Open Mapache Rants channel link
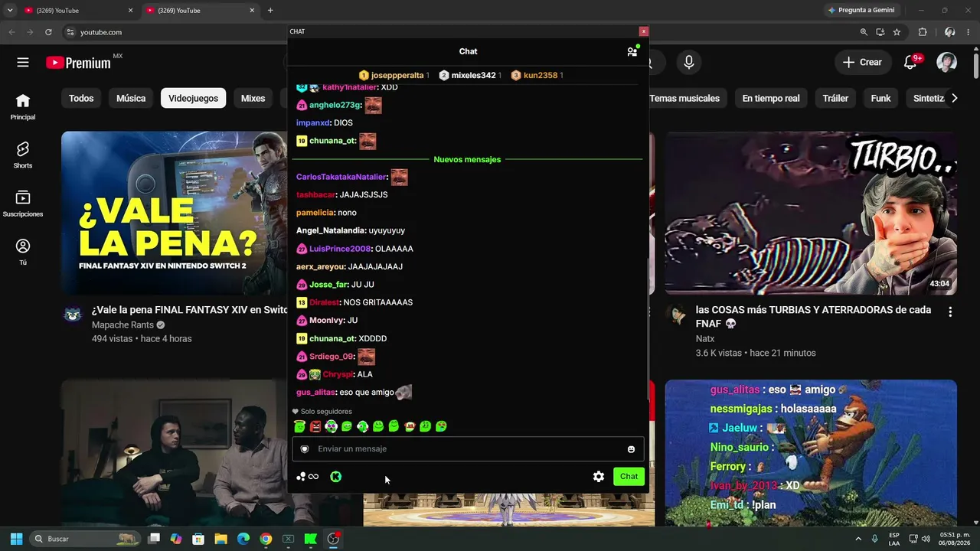 [122, 324]
